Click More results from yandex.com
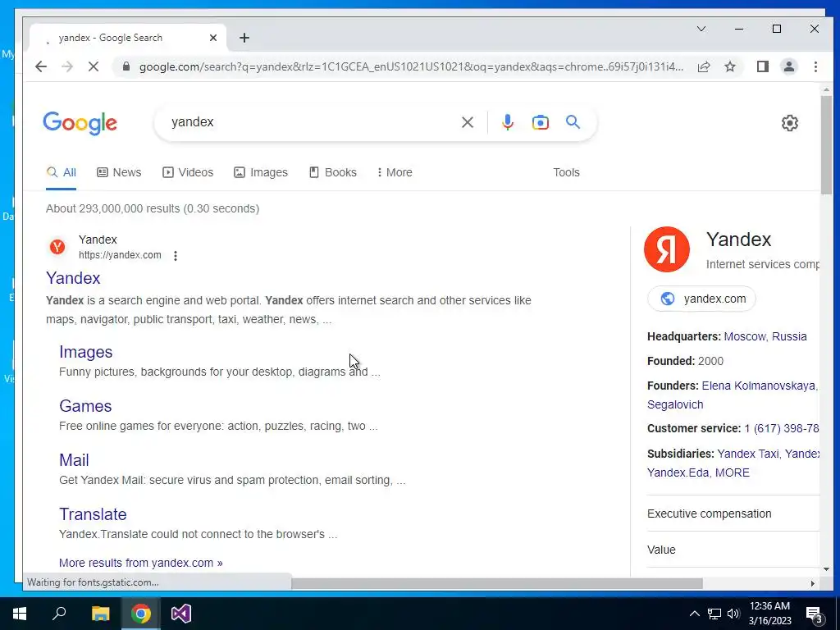Image resolution: width=840 pixels, height=630 pixels. tap(141, 563)
